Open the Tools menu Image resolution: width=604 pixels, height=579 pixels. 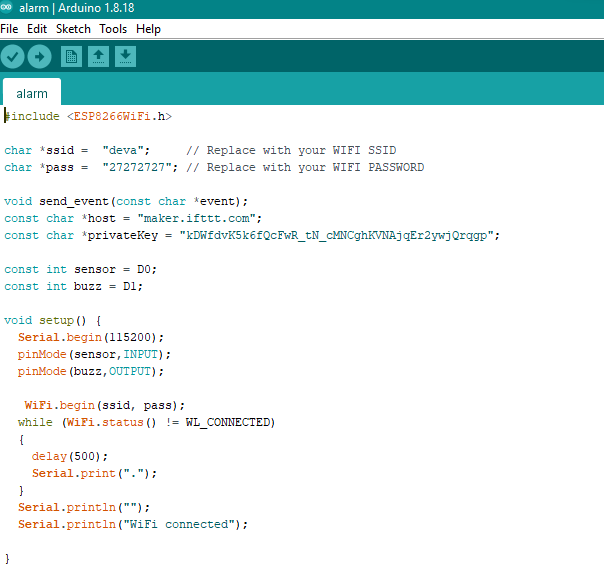[113, 29]
